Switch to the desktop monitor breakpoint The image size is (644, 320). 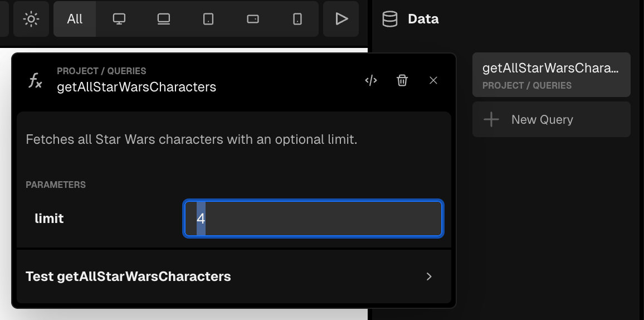tap(119, 19)
